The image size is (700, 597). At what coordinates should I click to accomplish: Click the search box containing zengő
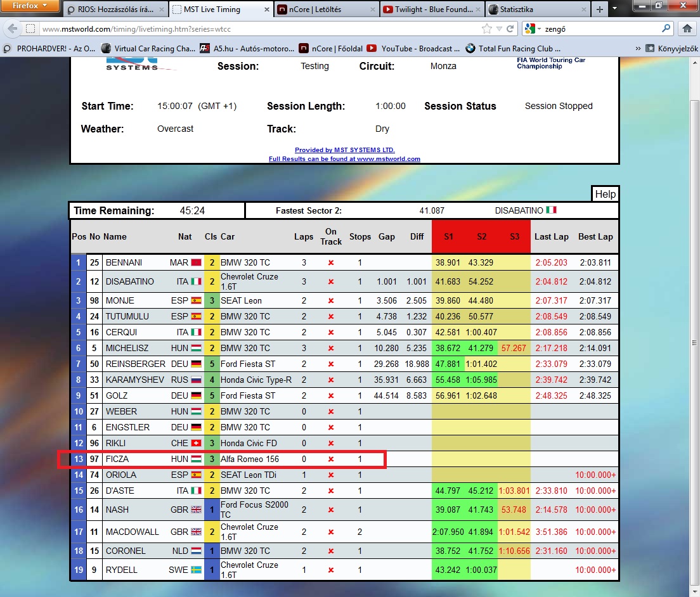(600, 29)
